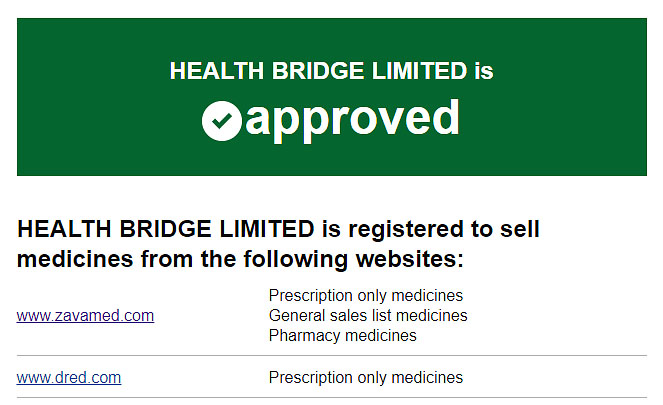The width and height of the screenshot is (663, 405).
Task: Click "HEALTH BRIDGE LIMITED is" in the green banner
Action: [331, 71]
